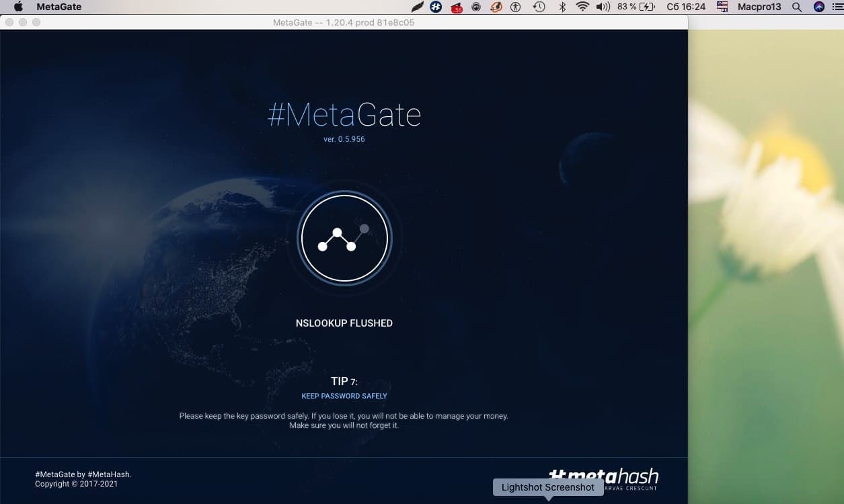The height and width of the screenshot is (504, 844).
Task: Open the Apple menu
Action: pyautogui.click(x=18, y=7)
